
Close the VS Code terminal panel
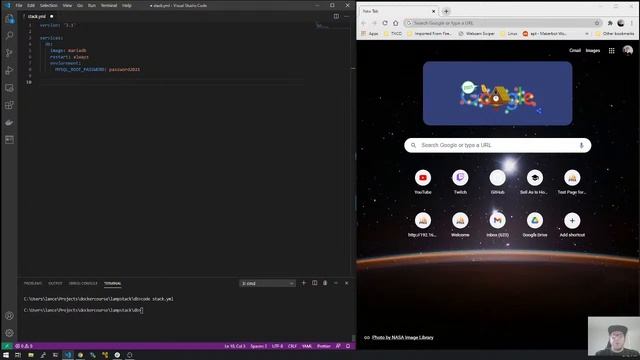point(347,283)
